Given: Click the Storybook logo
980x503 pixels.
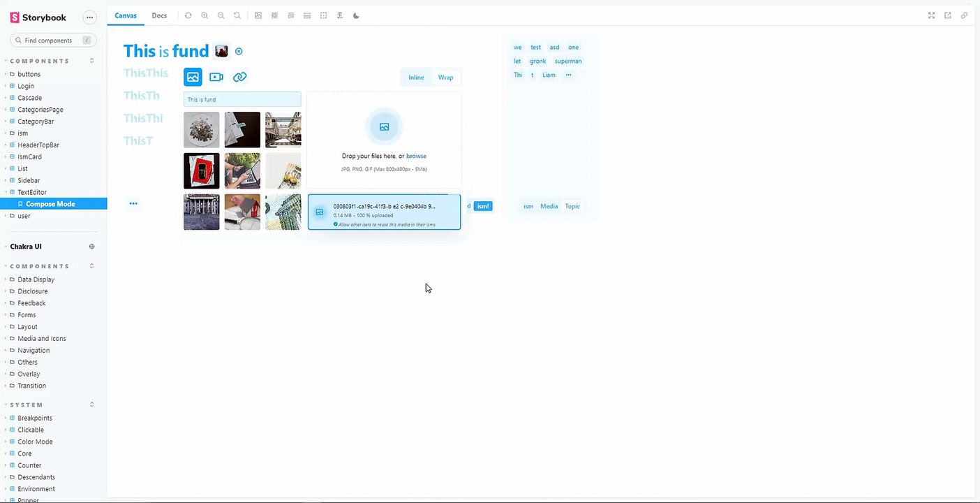Looking at the screenshot, I should click(x=38, y=17).
